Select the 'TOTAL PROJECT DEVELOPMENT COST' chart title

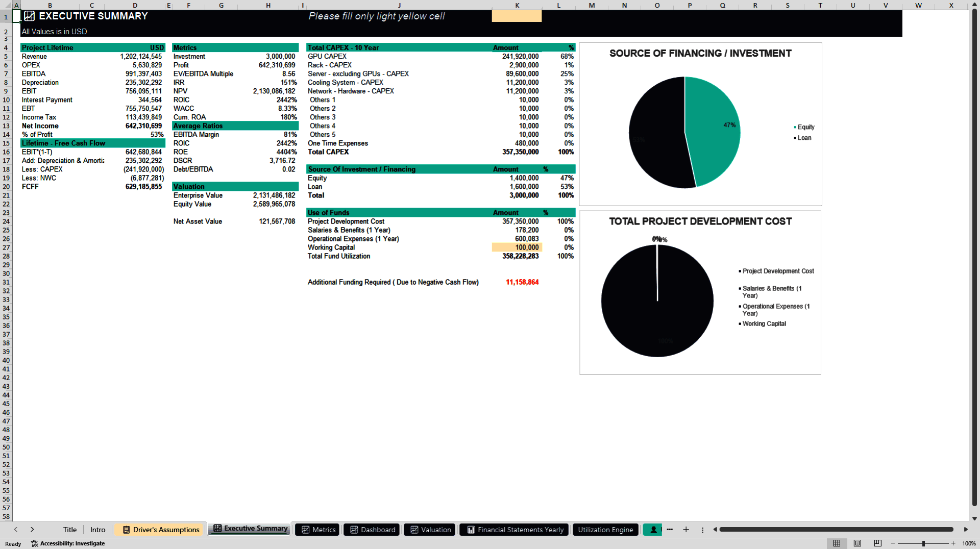(x=700, y=221)
